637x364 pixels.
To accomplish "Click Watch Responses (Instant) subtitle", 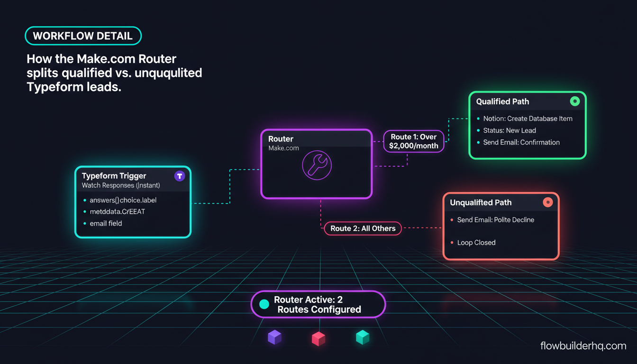I will [121, 185].
